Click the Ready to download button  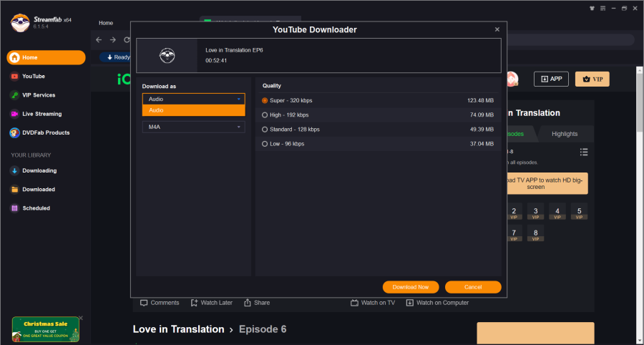pos(115,57)
